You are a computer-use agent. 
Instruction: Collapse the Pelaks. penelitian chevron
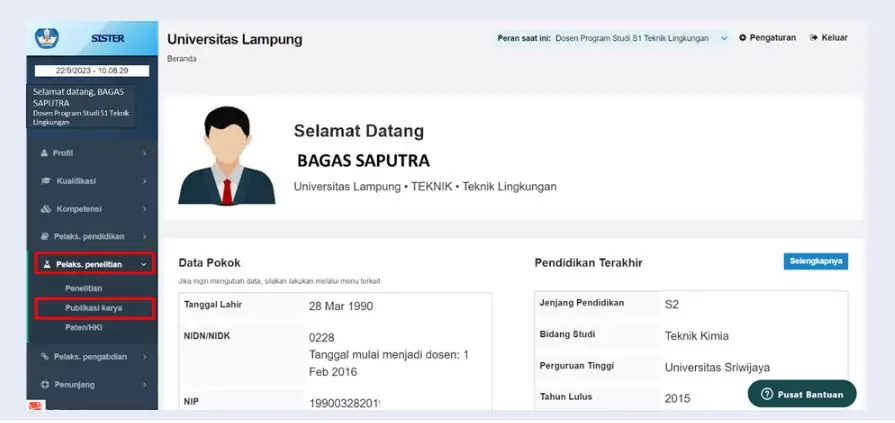coord(143,264)
